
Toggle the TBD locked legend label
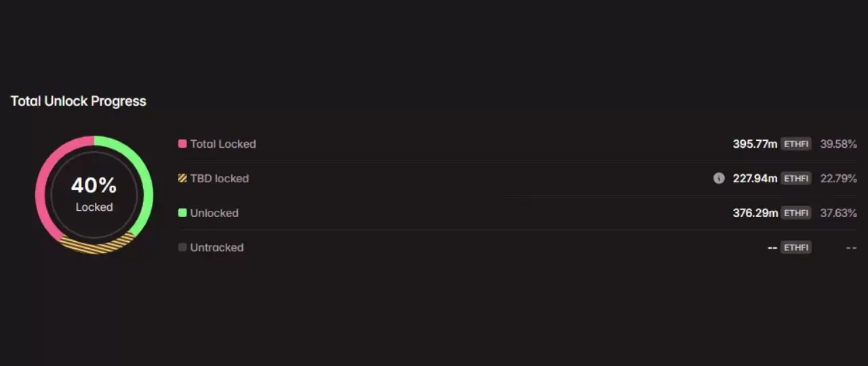219,178
